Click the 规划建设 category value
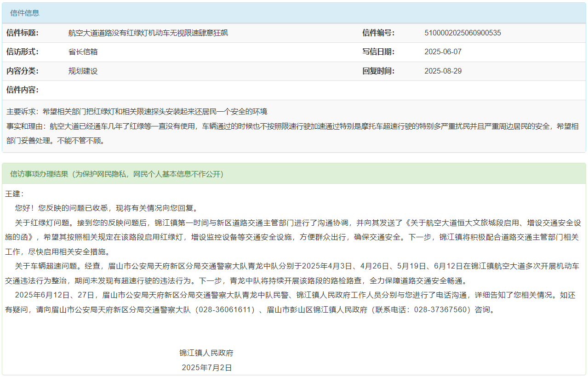Image resolution: width=588 pixels, height=377 pixels. [x=83, y=71]
